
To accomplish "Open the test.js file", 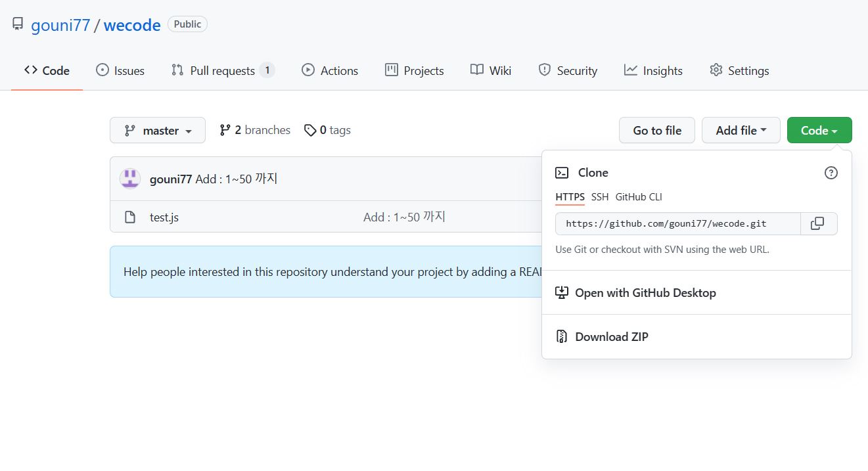I will pyautogui.click(x=164, y=217).
